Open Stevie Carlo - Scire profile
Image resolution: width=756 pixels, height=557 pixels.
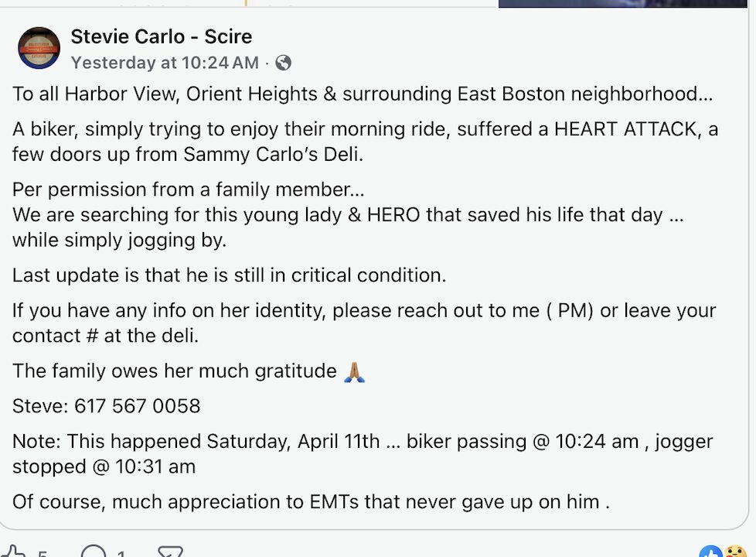[161, 36]
